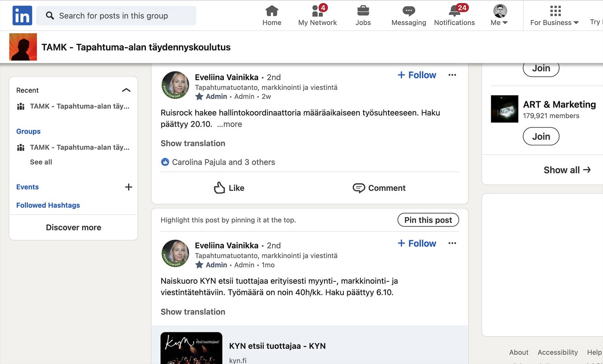603x364 pixels.
Task: Expand the Me profile dropdown
Action: point(500,15)
